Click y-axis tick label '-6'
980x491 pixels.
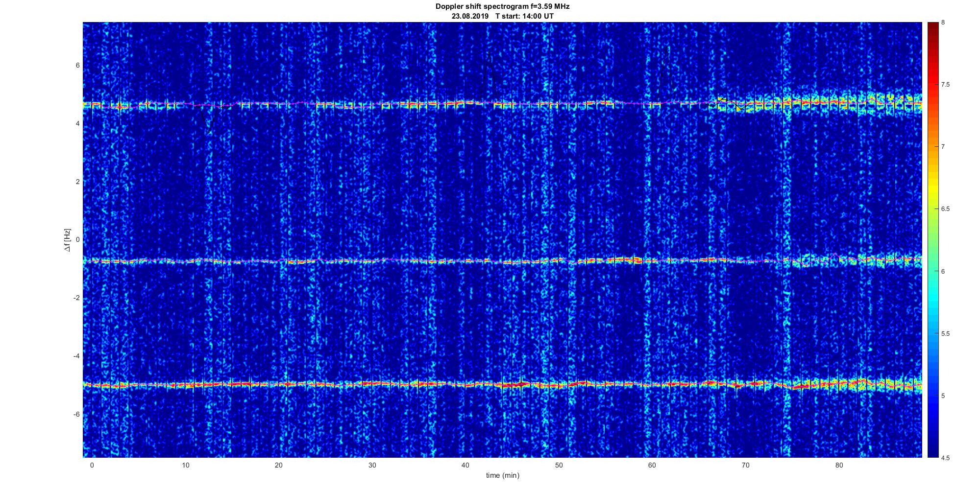77,415
